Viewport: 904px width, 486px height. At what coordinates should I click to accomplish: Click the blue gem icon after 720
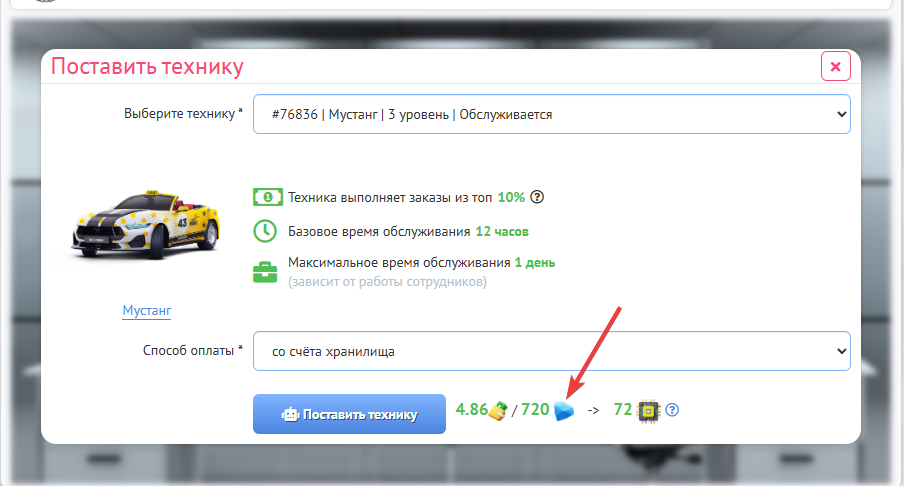click(x=564, y=410)
